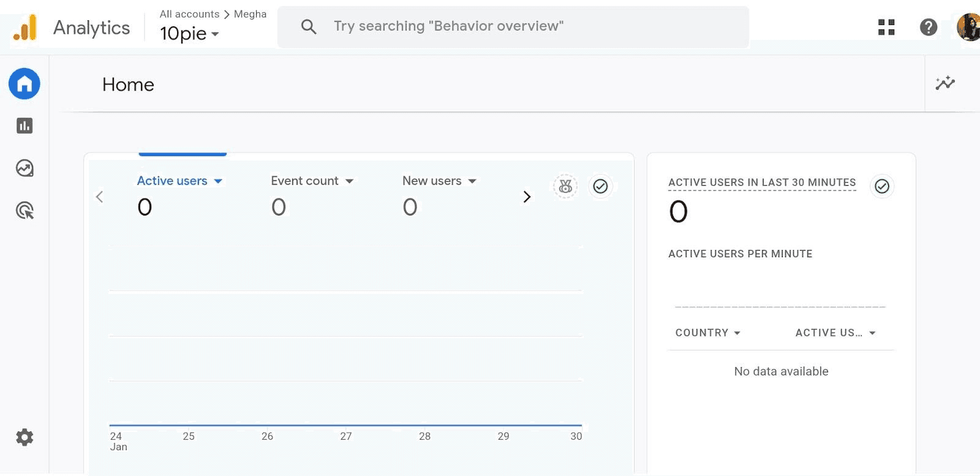Click the Google Analytics logo

click(25, 28)
